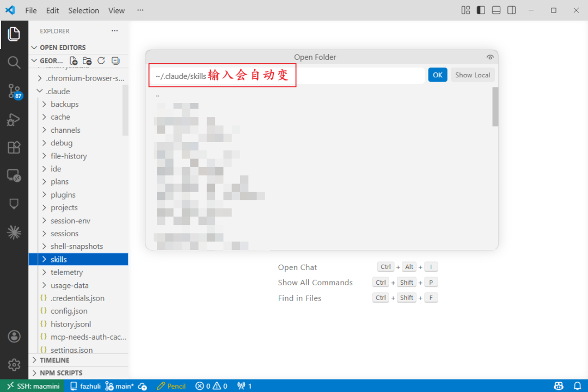The image size is (588, 392).
Task: Collapse the GEOR... workspace section
Action: tap(47, 61)
